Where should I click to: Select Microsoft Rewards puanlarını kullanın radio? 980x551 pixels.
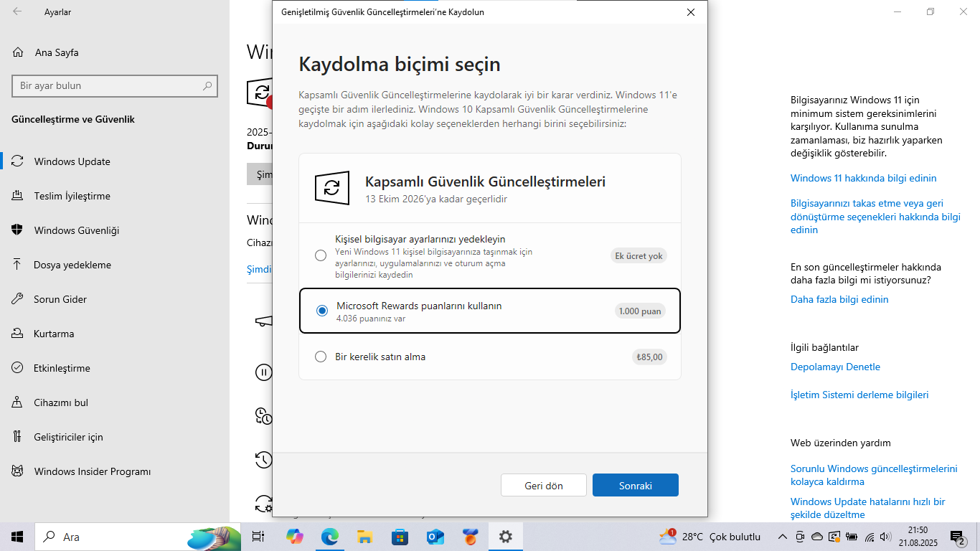click(321, 311)
